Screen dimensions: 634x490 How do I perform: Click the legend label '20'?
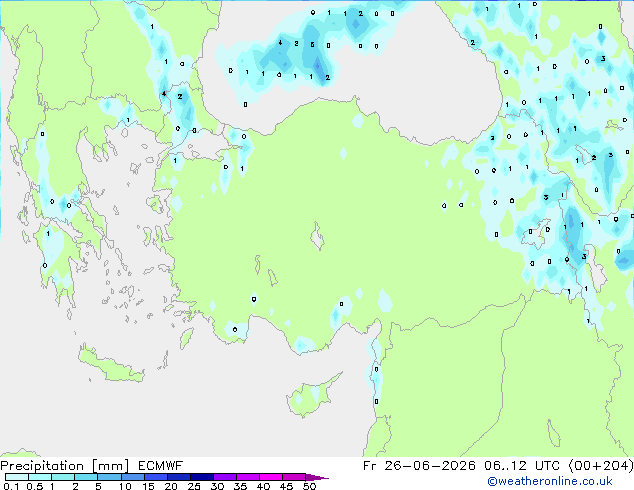171,486
